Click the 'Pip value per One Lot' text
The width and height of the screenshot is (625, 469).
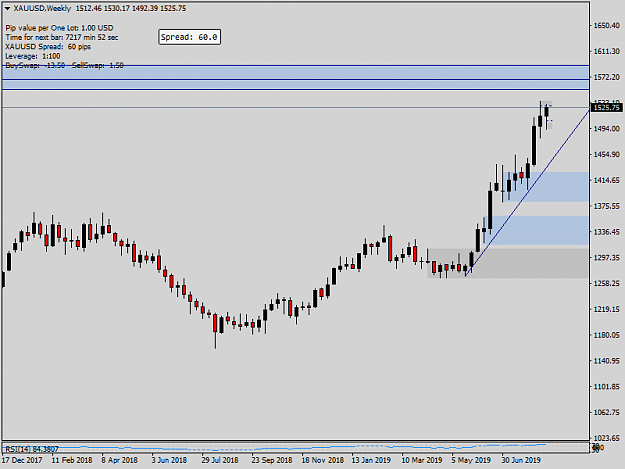(59, 28)
